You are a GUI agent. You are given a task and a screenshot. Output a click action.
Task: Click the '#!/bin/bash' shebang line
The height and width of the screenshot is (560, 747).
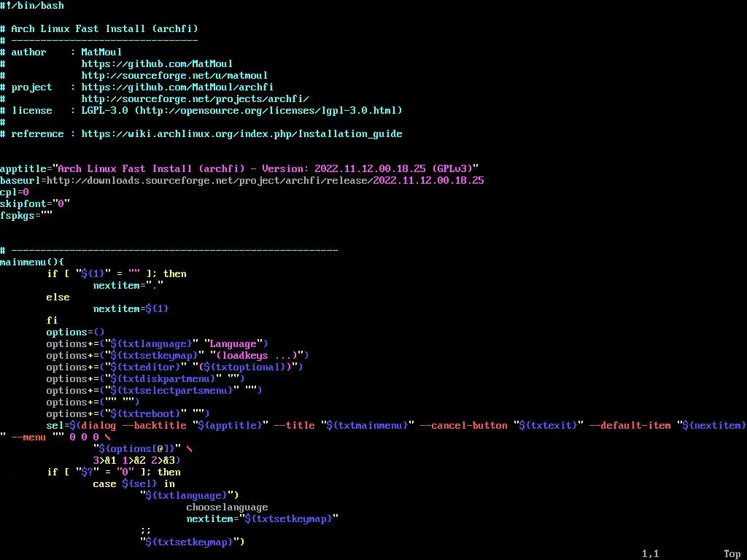[32, 6]
